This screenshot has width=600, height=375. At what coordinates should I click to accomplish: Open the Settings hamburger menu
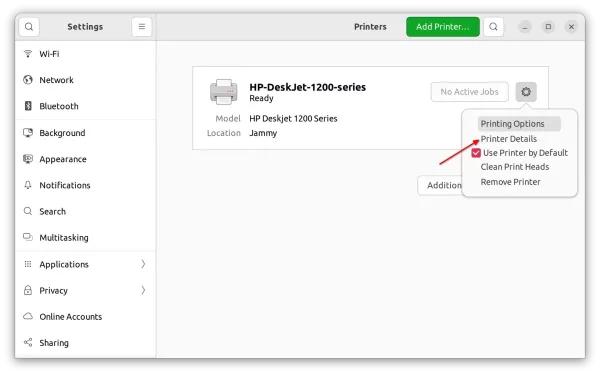(x=142, y=27)
